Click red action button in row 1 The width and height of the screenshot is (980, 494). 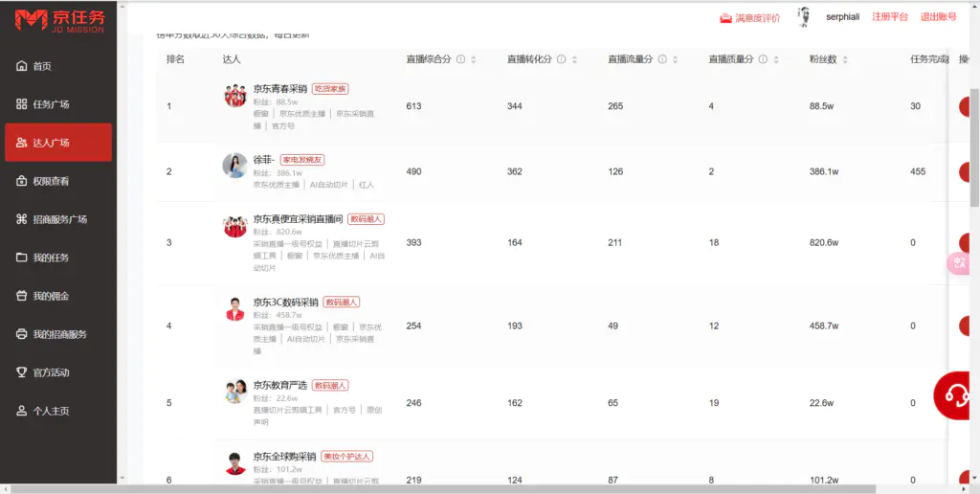click(x=965, y=106)
